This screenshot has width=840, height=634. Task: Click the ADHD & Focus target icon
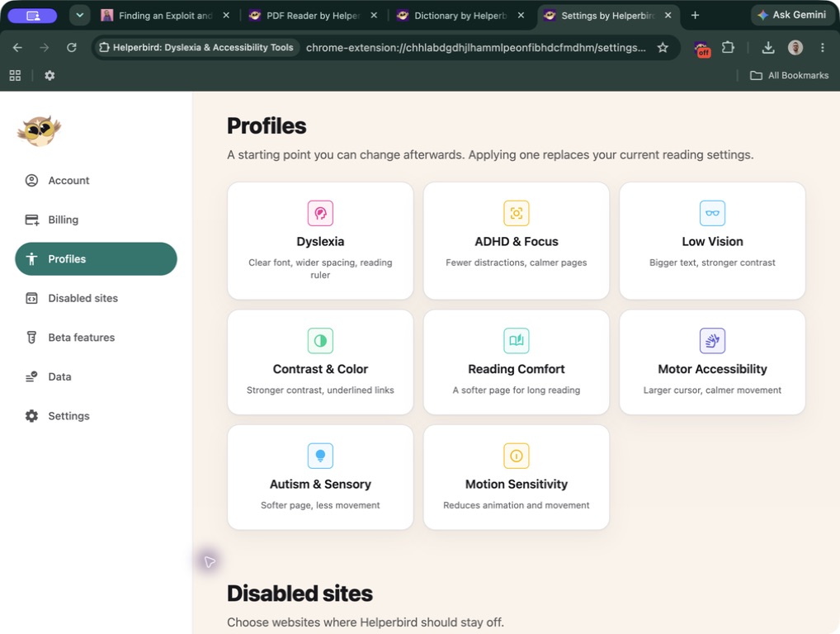tap(517, 213)
